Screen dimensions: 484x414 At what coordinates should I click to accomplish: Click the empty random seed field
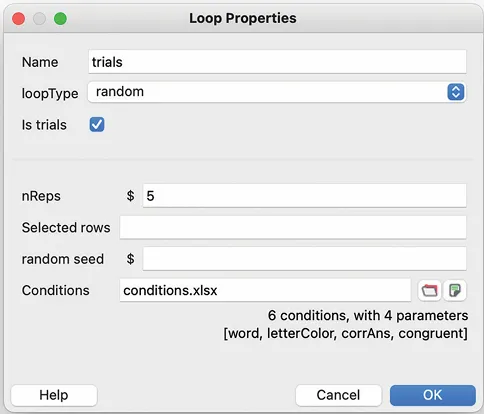tap(304, 259)
